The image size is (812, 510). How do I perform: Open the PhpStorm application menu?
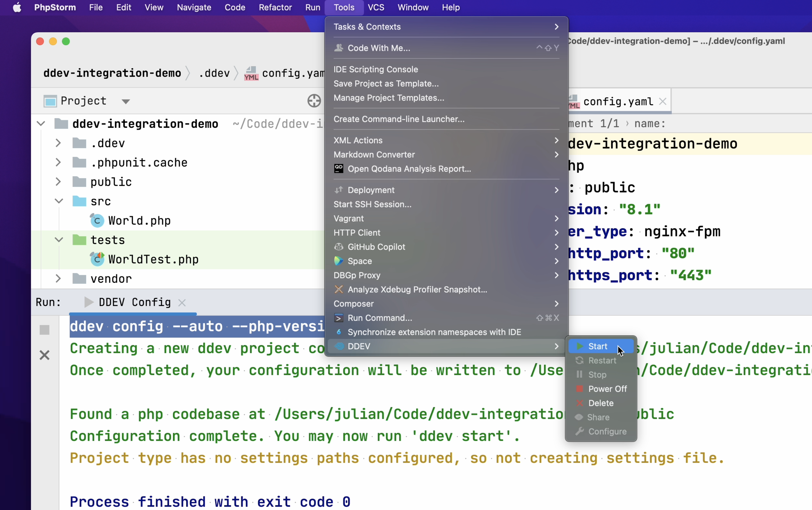55,8
